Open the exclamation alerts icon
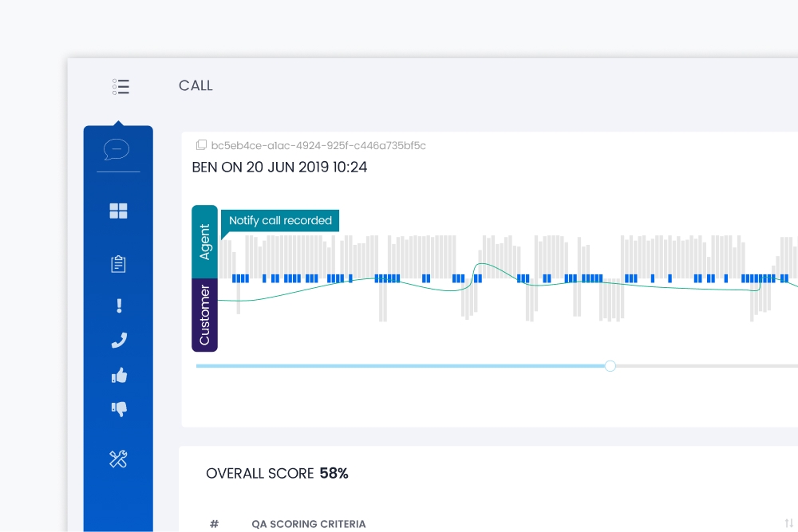This screenshot has width=798, height=532. (x=119, y=305)
